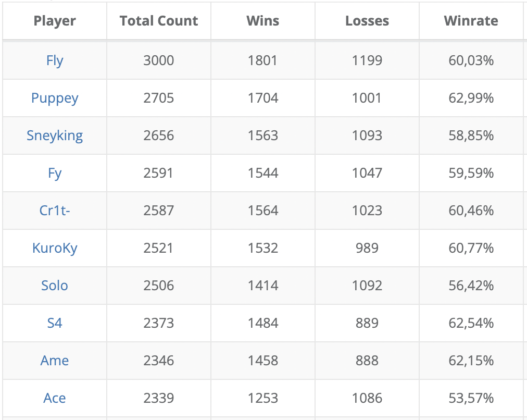
Task: Open the Ace player link
Action: point(55,398)
